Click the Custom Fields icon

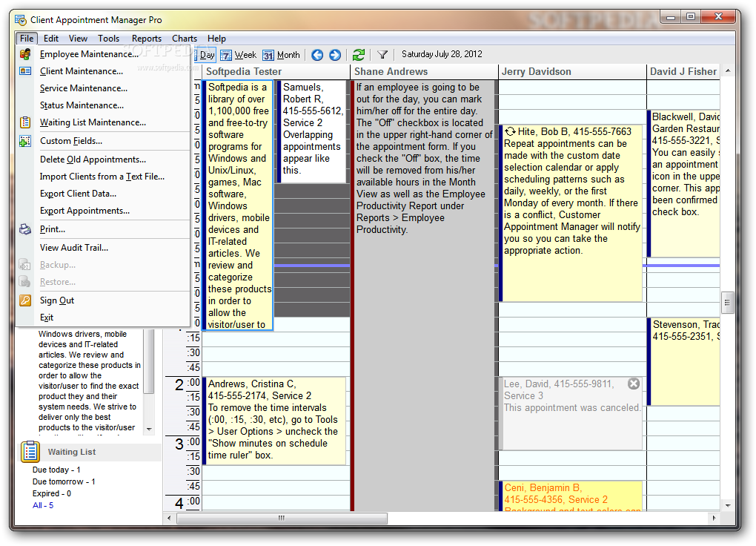point(25,141)
